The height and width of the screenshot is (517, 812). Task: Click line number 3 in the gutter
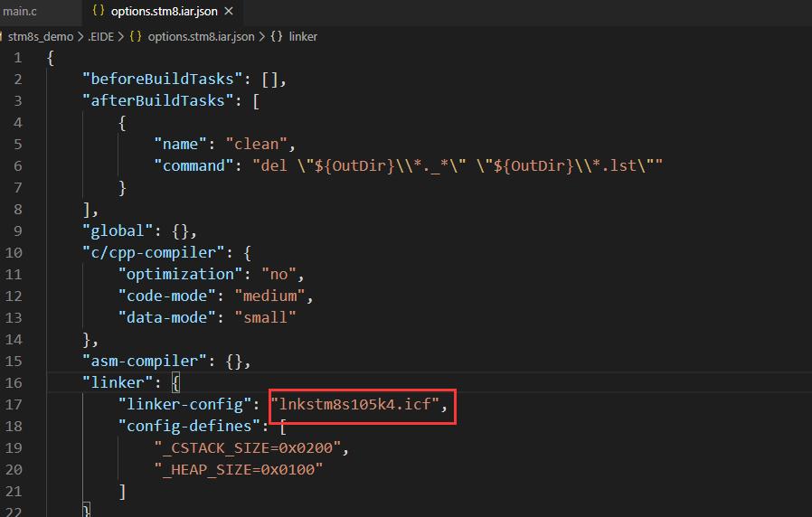coord(17,100)
